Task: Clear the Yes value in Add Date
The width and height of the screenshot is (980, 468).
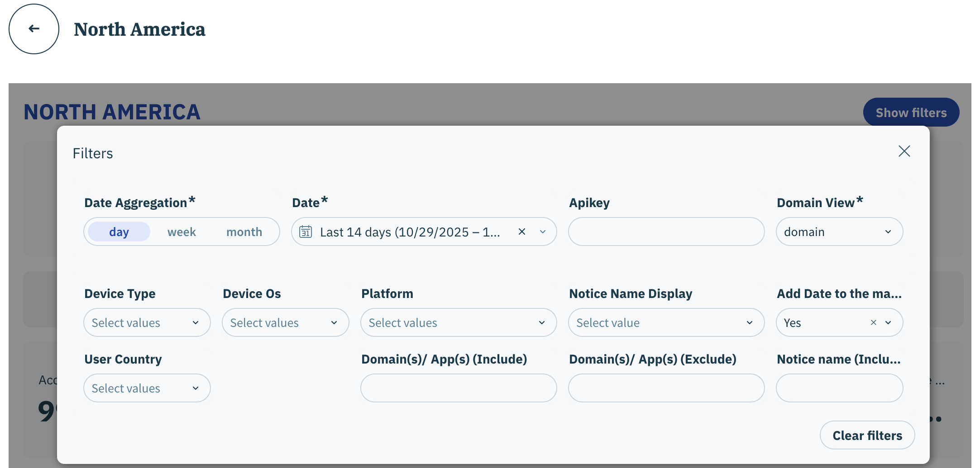Action: click(x=873, y=323)
